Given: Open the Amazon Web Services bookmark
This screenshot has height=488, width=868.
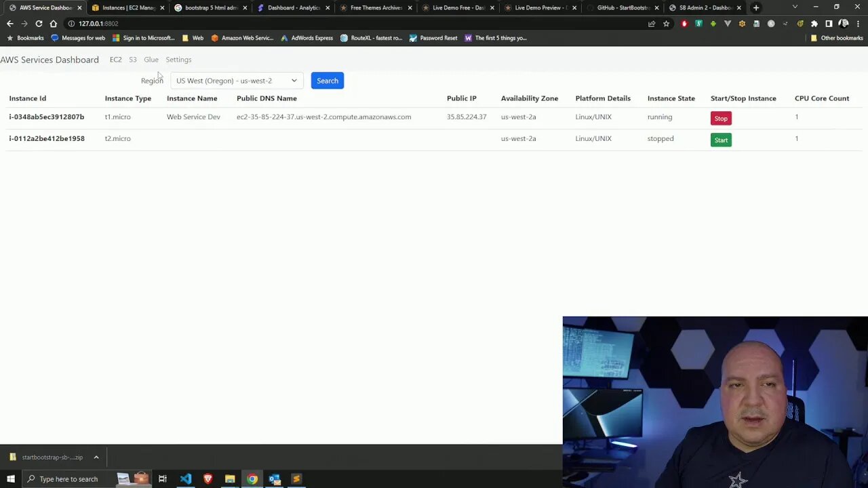Looking at the screenshot, I should [242, 38].
